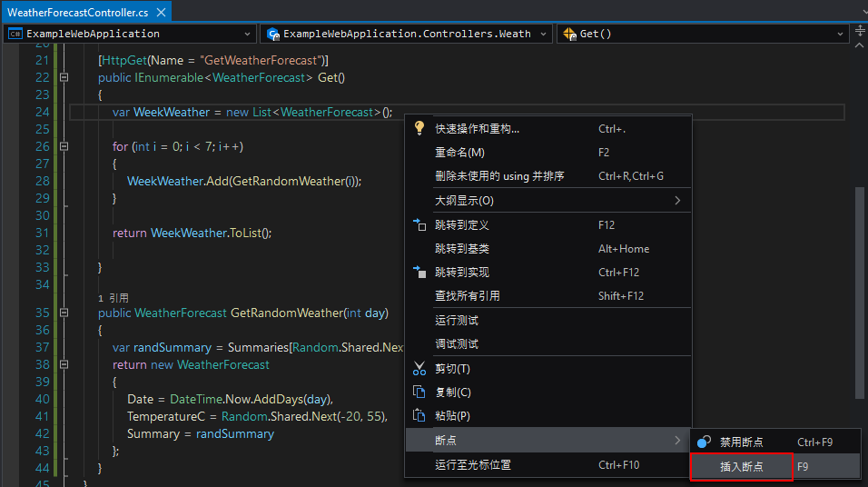
Task: Choose 剪切(T) from context menu
Action: point(548,369)
